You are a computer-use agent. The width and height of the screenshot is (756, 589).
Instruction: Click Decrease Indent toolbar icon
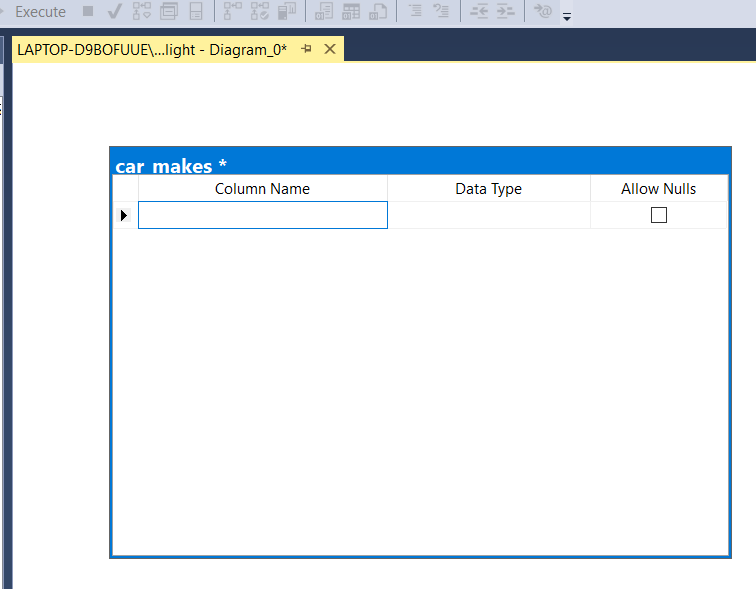[x=479, y=12]
